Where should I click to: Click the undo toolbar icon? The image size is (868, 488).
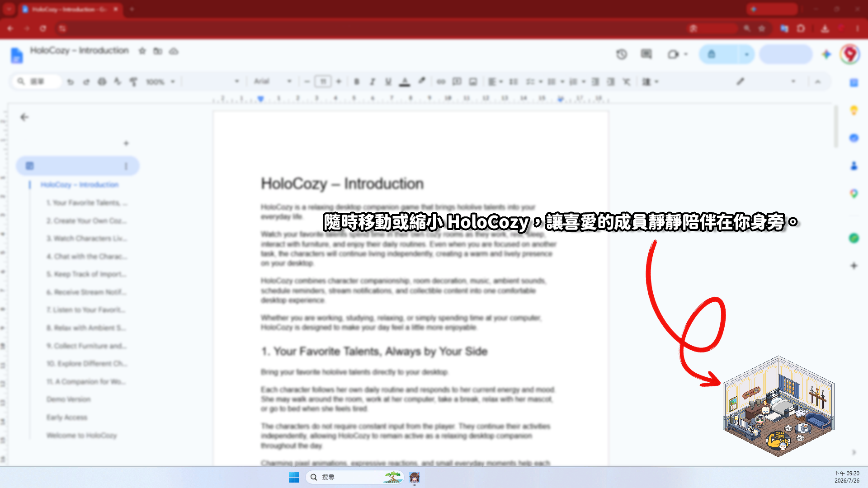click(x=70, y=82)
